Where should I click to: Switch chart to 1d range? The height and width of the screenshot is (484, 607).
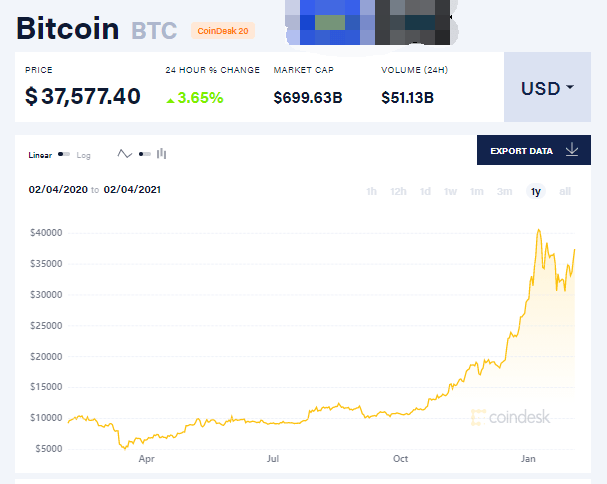[425, 191]
